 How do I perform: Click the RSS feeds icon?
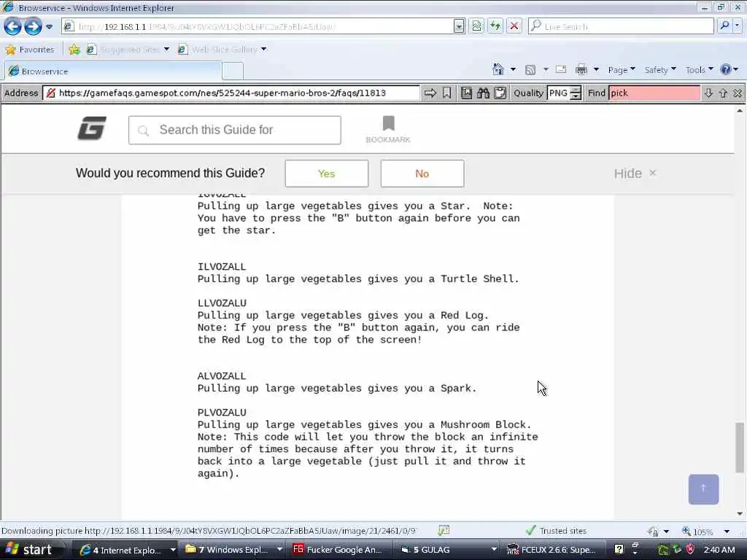[530, 70]
